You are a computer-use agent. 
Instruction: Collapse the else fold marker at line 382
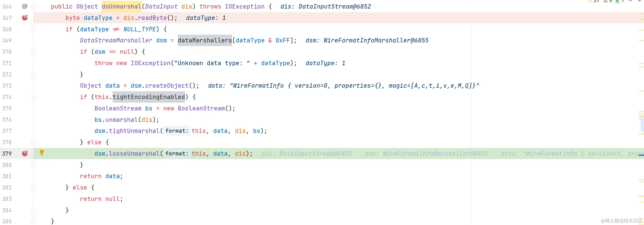click(33, 187)
